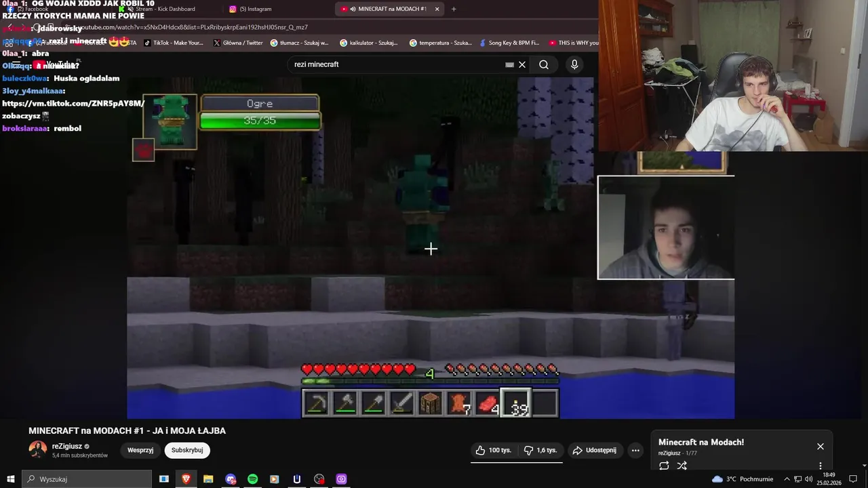The height and width of the screenshot is (488, 868).
Task: Open a new browser tab
Action: point(454,9)
